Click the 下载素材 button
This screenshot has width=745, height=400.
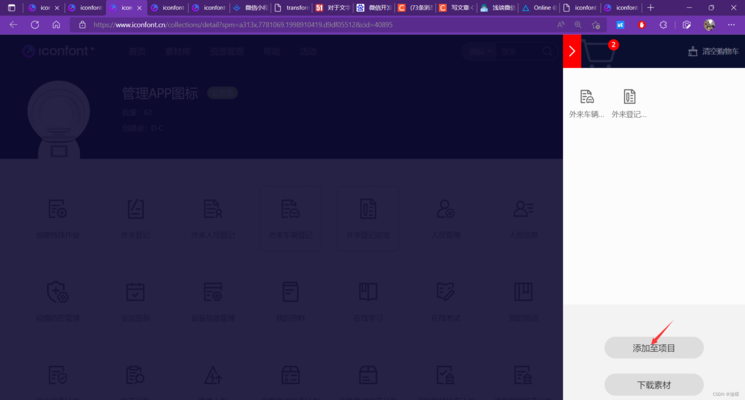click(654, 385)
